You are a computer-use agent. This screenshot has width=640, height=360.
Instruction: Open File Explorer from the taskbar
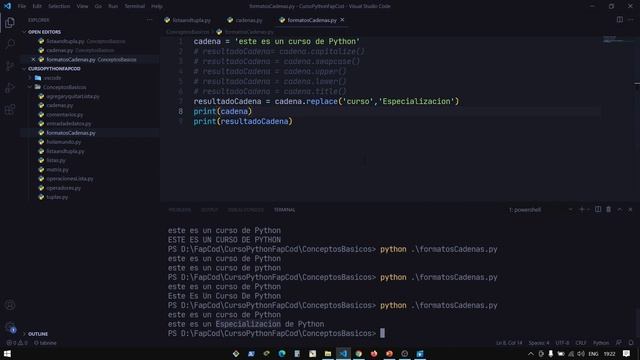[x=328, y=353]
